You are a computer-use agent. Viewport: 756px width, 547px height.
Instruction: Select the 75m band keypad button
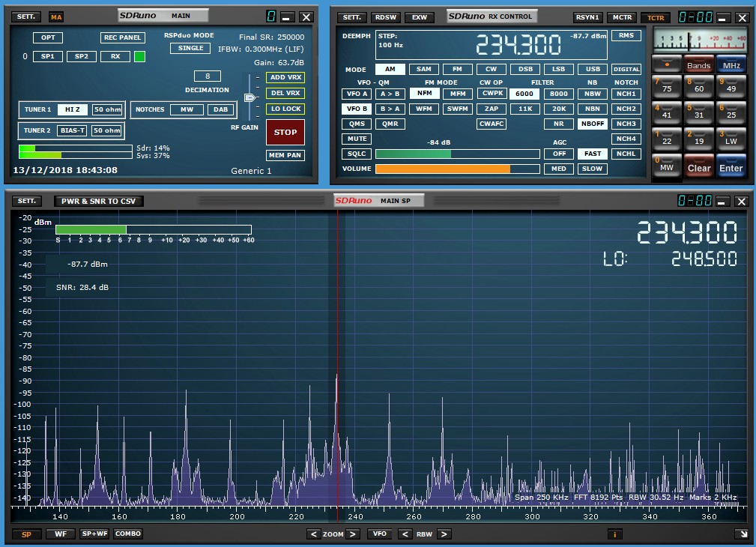[x=666, y=86]
